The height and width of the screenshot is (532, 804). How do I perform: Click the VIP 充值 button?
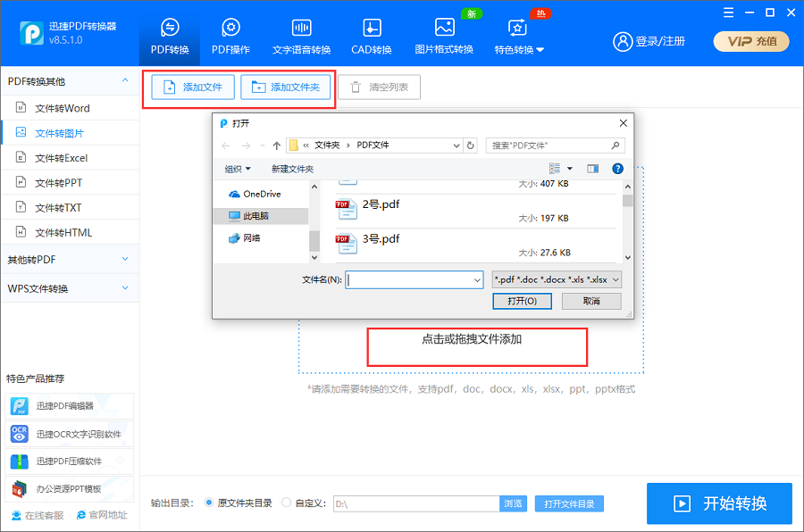tap(751, 42)
